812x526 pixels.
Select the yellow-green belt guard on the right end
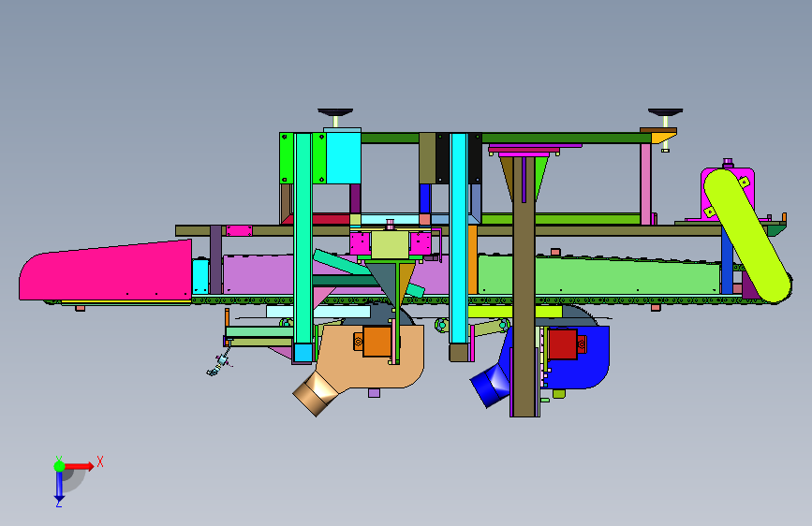point(747,236)
